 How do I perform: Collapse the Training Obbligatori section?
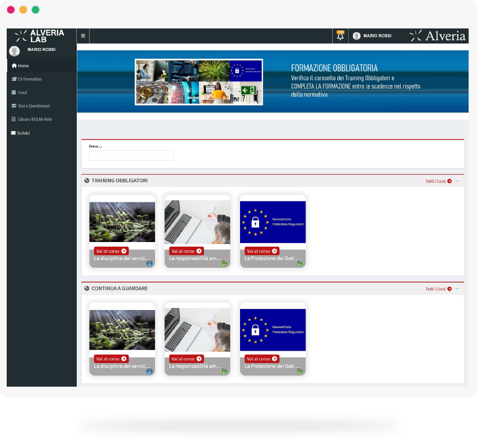click(457, 181)
